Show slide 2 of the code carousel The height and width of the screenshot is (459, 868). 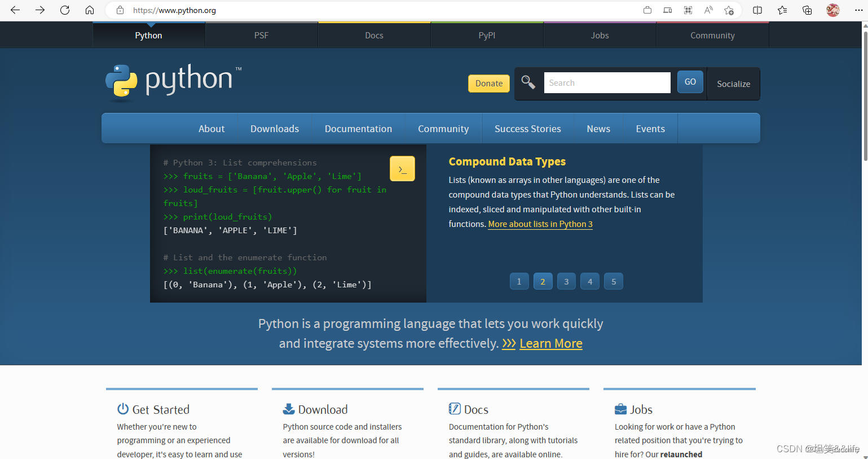(543, 281)
